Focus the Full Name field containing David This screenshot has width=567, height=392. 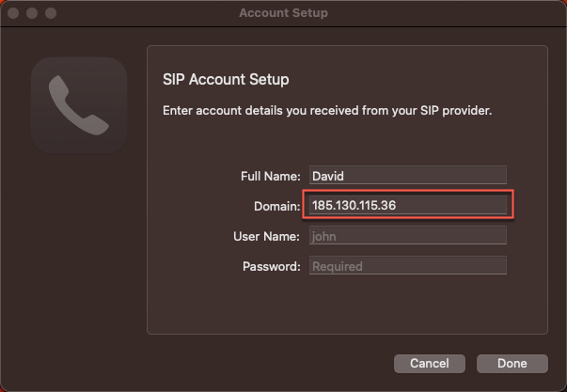click(x=405, y=175)
